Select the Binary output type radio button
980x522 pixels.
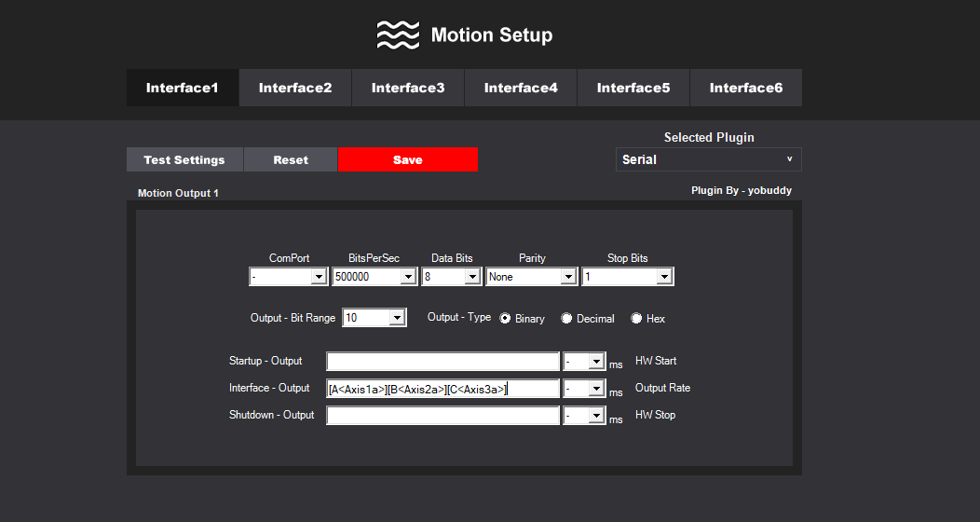click(506, 319)
